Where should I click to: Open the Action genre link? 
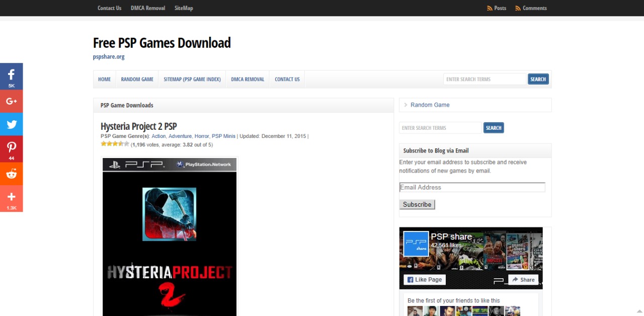coord(158,136)
